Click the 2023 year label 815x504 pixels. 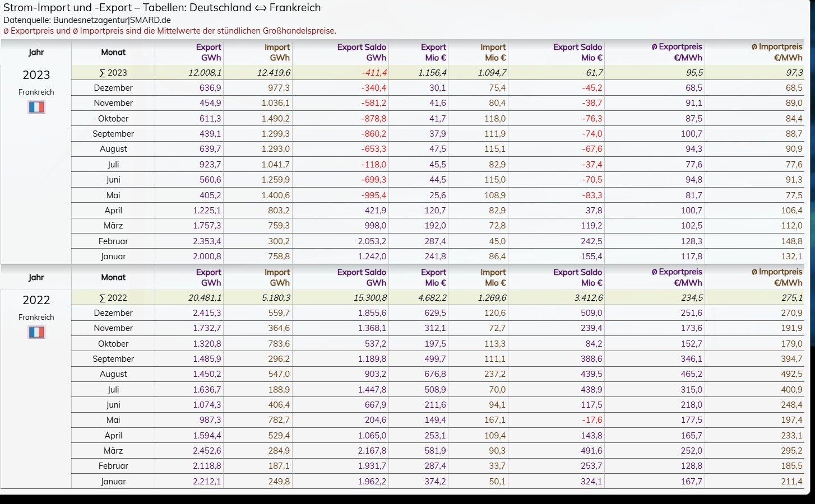pos(36,75)
